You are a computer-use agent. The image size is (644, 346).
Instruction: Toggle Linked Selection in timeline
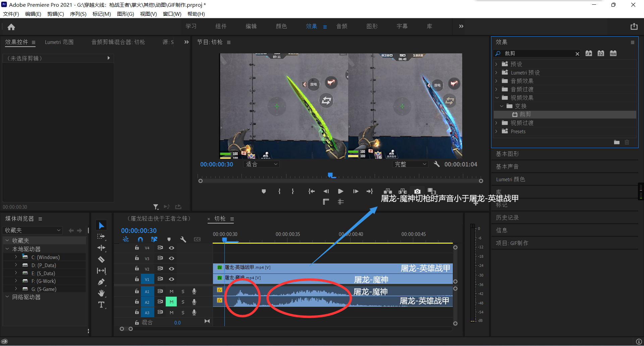(x=154, y=239)
